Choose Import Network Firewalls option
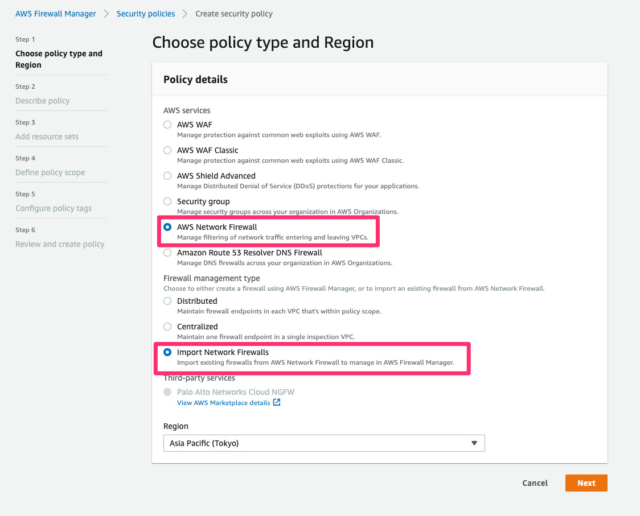Image resolution: width=640 pixels, height=516 pixels. tap(167, 352)
